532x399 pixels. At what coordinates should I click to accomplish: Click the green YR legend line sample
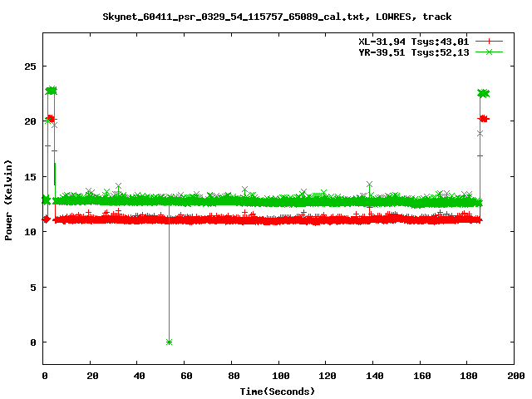489,52
